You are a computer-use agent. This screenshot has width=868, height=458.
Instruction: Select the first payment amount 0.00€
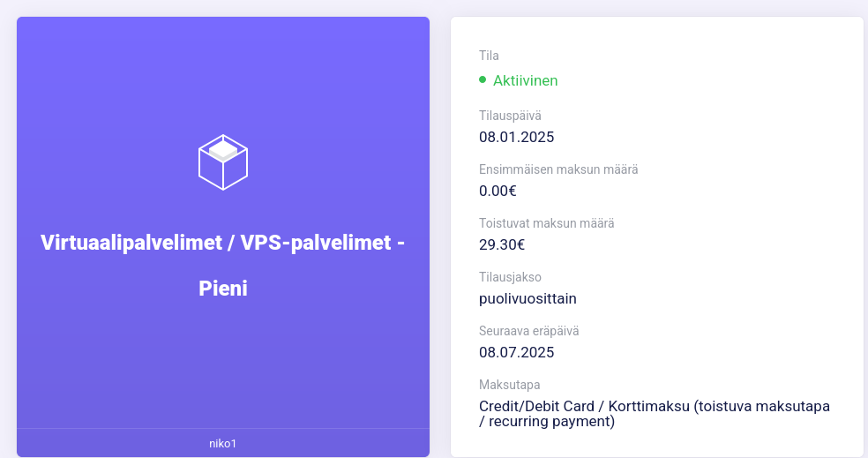(x=498, y=191)
